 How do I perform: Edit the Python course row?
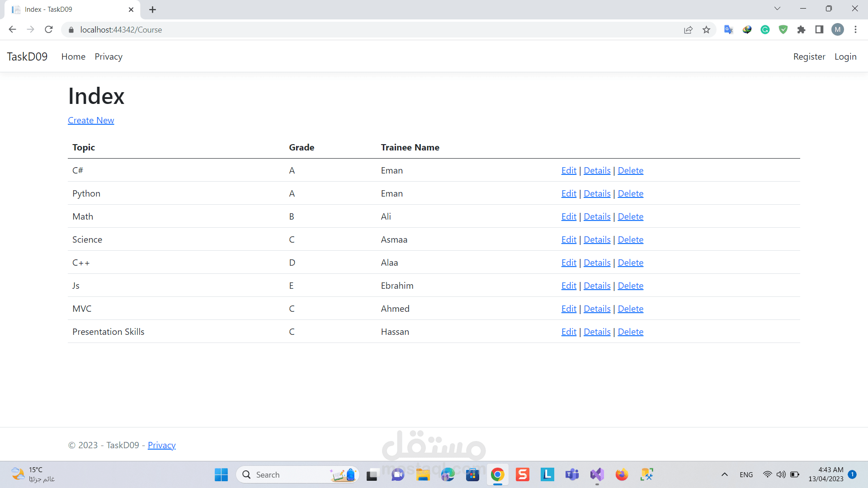click(x=568, y=193)
